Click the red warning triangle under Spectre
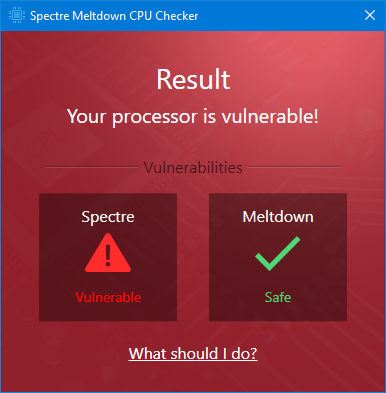Image resolution: width=386 pixels, height=393 pixels. (x=108, y=253)
